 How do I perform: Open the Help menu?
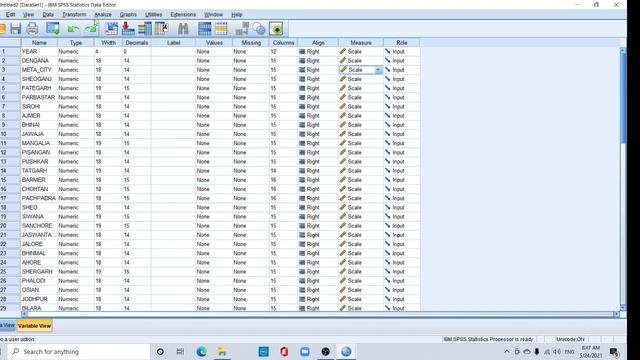click(237, 14)
